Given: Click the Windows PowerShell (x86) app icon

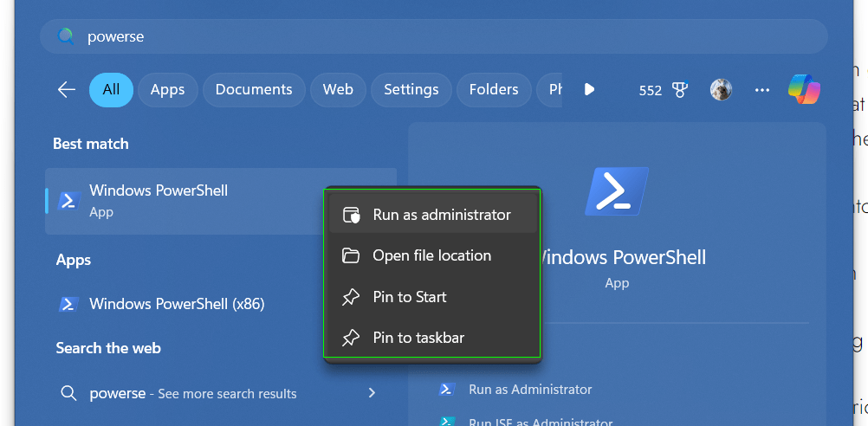Looking at the screenshot, I should click(x=68, y=304).
